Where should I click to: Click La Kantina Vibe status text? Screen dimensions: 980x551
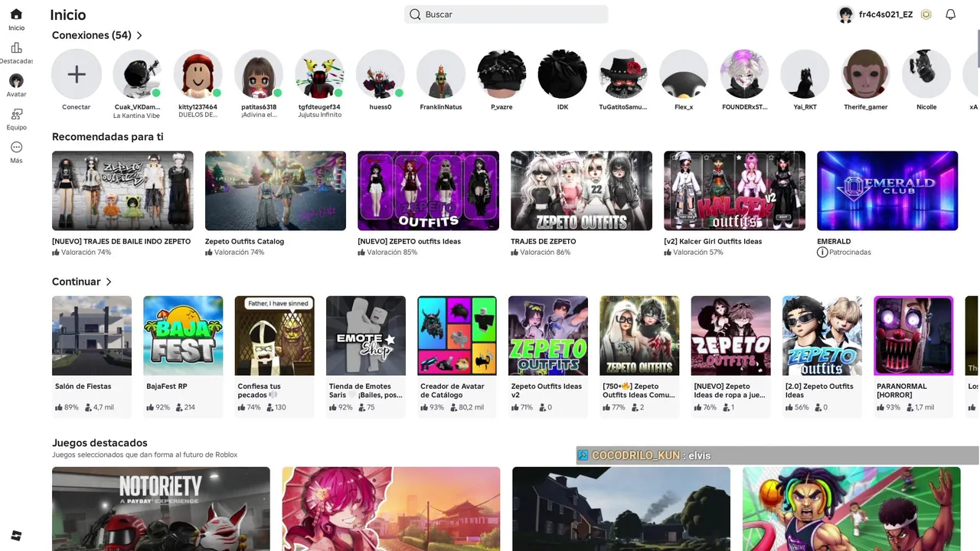[x=137, y=116]
